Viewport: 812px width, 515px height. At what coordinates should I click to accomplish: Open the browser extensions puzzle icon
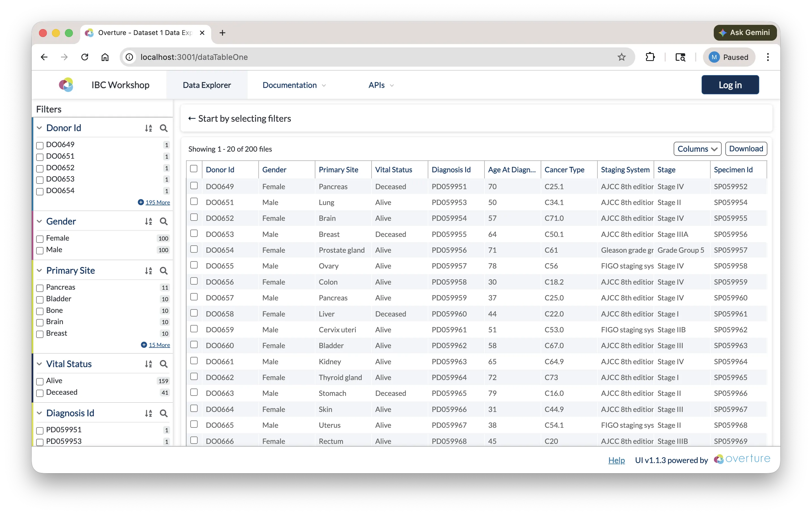[x=650, y=57]
